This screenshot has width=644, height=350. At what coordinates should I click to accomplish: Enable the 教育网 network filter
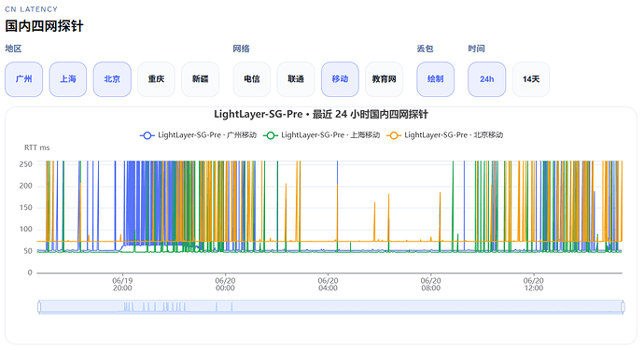pyautogui.click(x=384, y=79)
